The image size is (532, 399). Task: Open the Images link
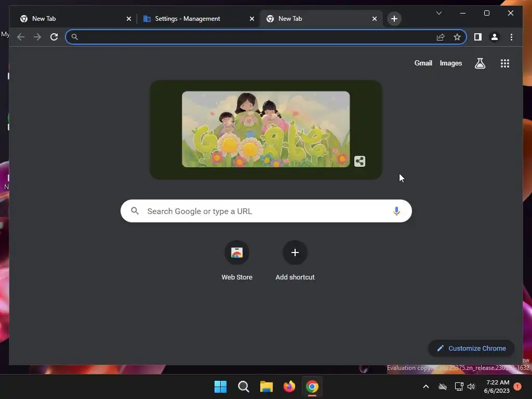click(450, 63)
